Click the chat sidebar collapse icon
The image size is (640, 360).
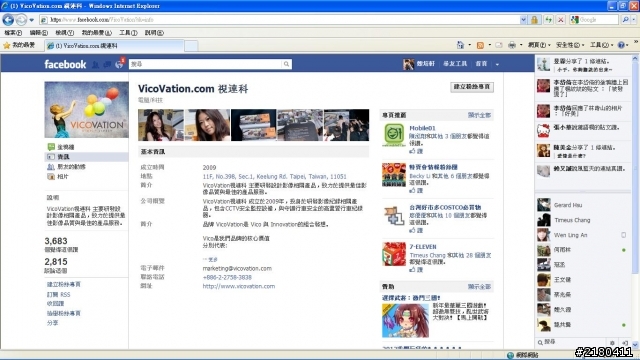(625, 343)
